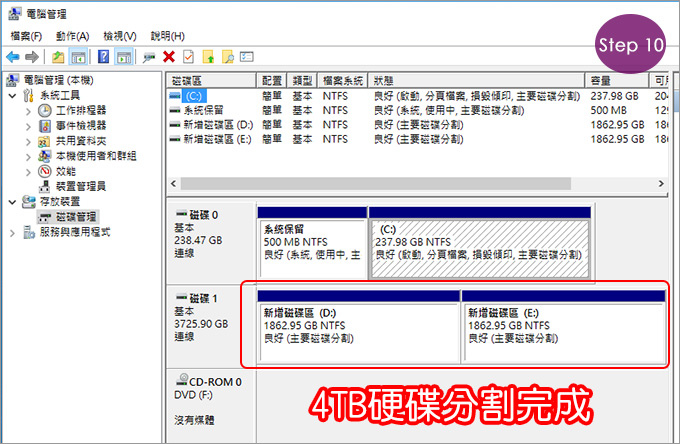Click the 系統工具 tools icon
The image size is (680, 444).
point(29,95)
